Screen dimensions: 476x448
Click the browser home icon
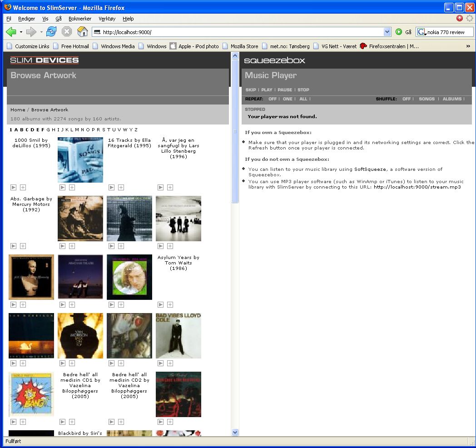coord(82,32)
